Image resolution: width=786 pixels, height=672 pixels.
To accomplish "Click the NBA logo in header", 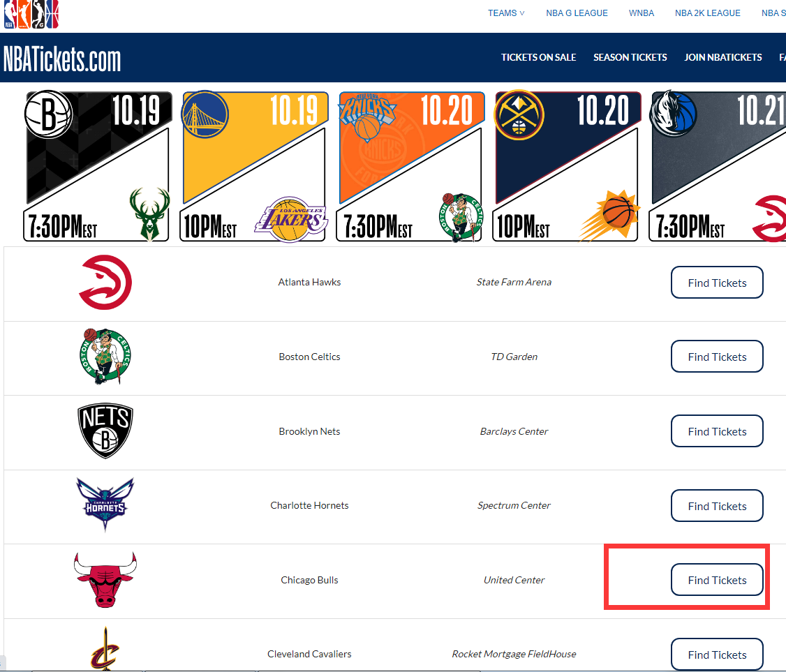I will click(x=10, y=14).
